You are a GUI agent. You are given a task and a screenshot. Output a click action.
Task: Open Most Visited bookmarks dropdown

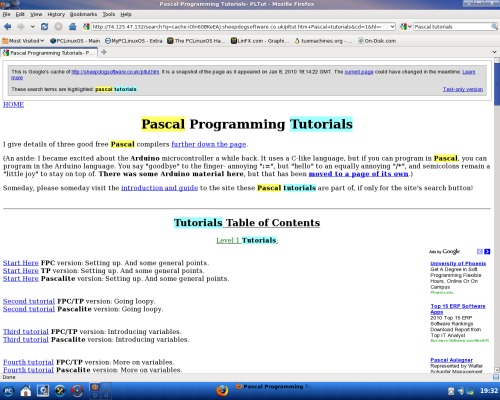pyautogui.click(x=23, y=41)
